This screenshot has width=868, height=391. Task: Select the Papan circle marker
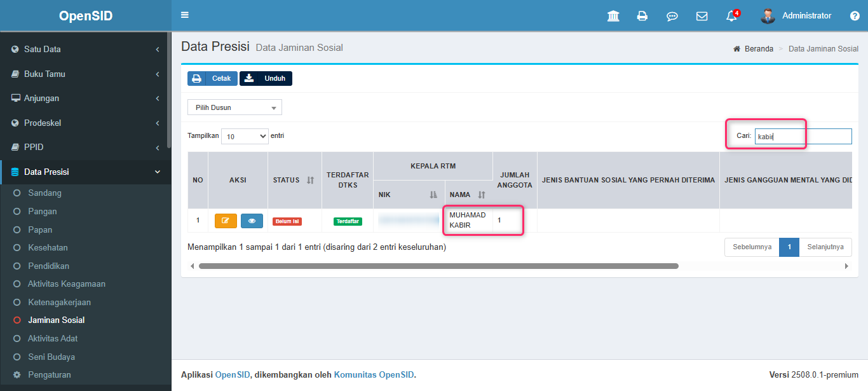coord(17,230)
